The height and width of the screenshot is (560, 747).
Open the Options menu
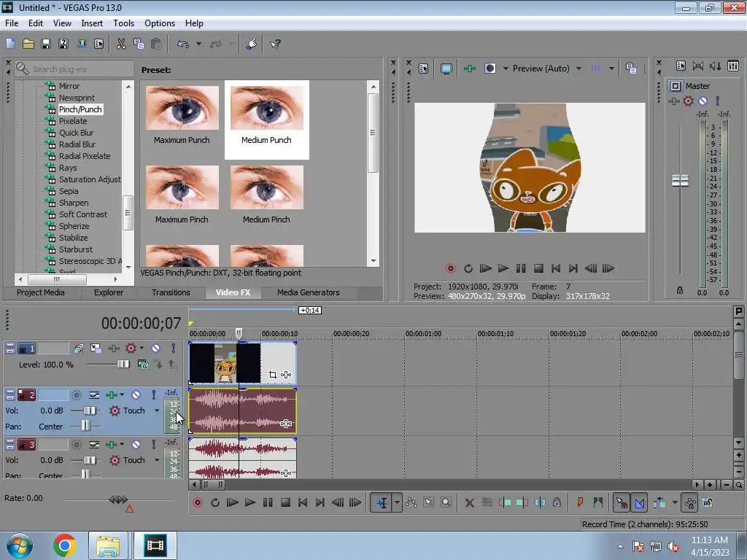tap(160, 23)
